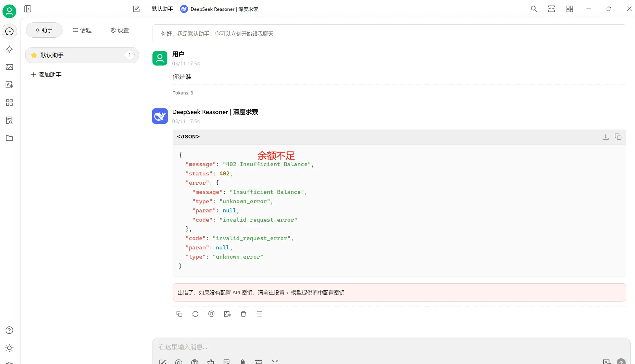Open the 默认助手 title in the top bar
This screenshot has width=635, height=364.
click(162, 9)
